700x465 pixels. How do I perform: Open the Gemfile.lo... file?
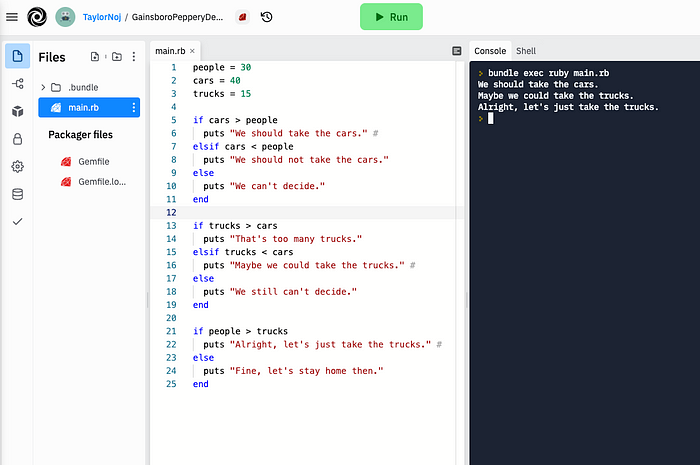coord(102,182)
